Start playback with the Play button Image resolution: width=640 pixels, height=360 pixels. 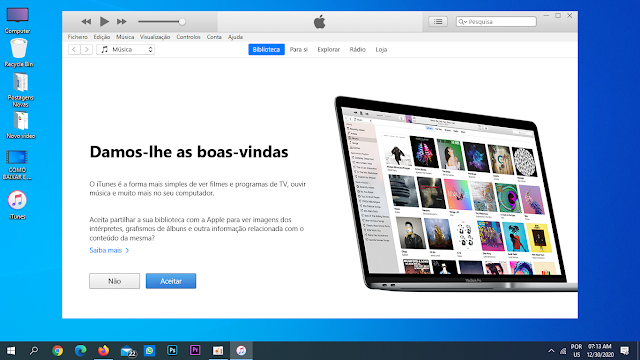coord(104,21)
